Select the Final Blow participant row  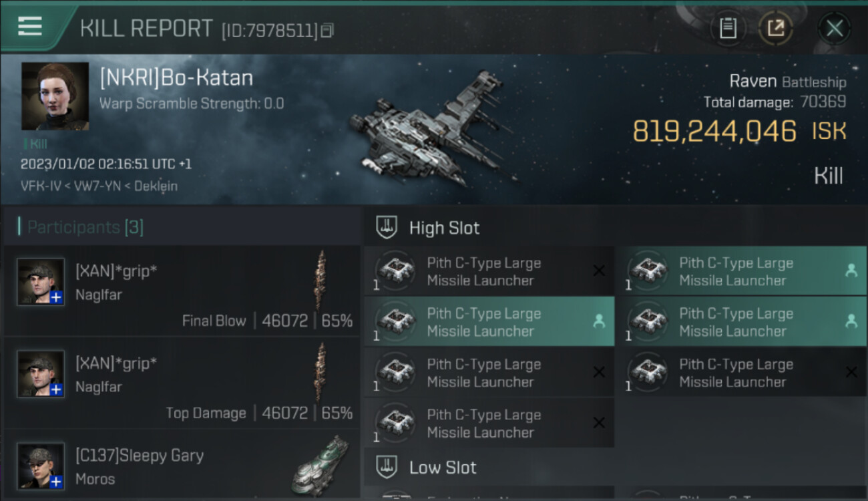182,291
